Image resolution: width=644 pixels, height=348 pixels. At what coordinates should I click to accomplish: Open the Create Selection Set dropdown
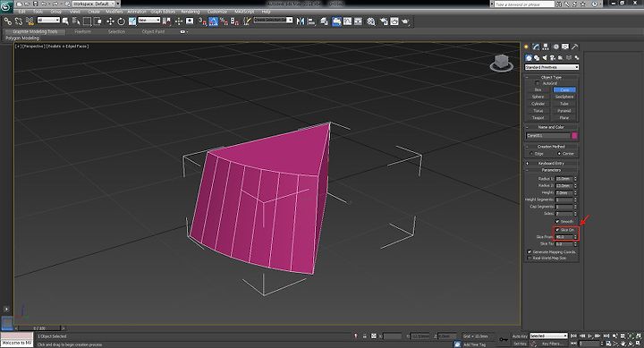tap(273, 20)
